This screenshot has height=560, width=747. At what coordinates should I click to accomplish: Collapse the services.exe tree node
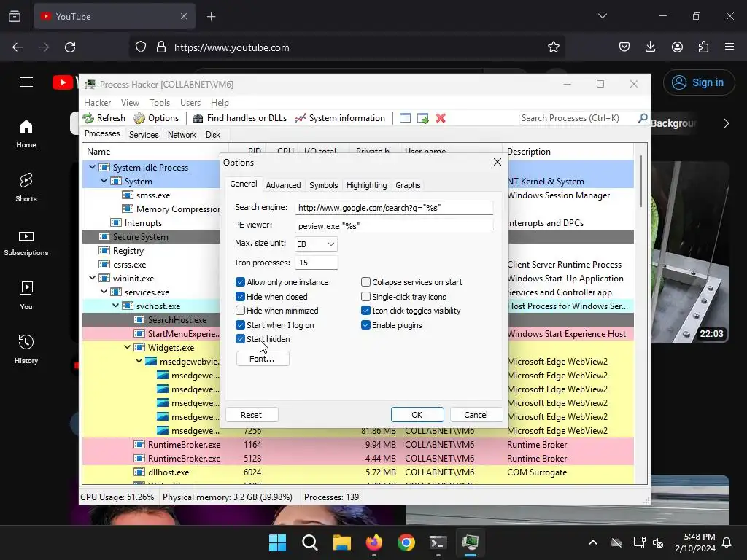click(104, 292)
